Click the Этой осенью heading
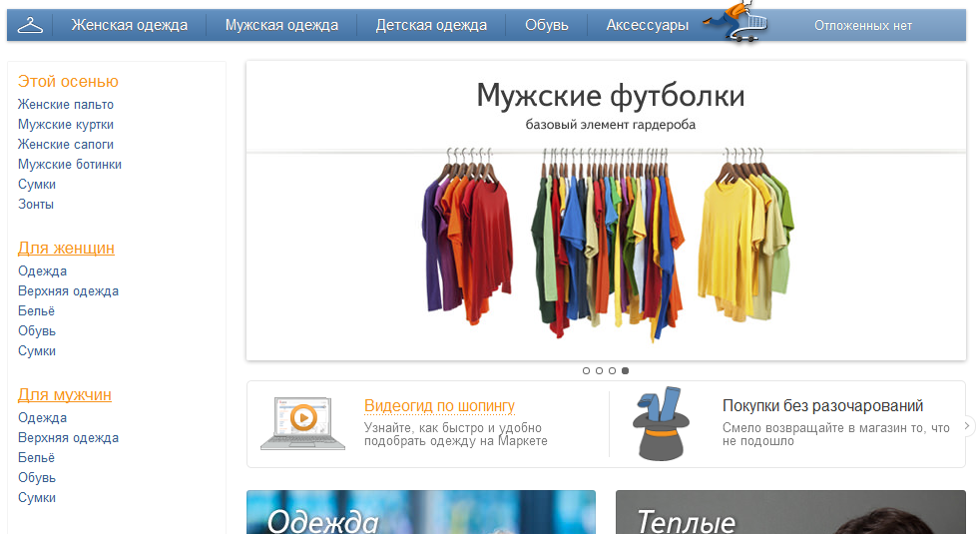Screen dimensions: 980x534 click(68, 81)
